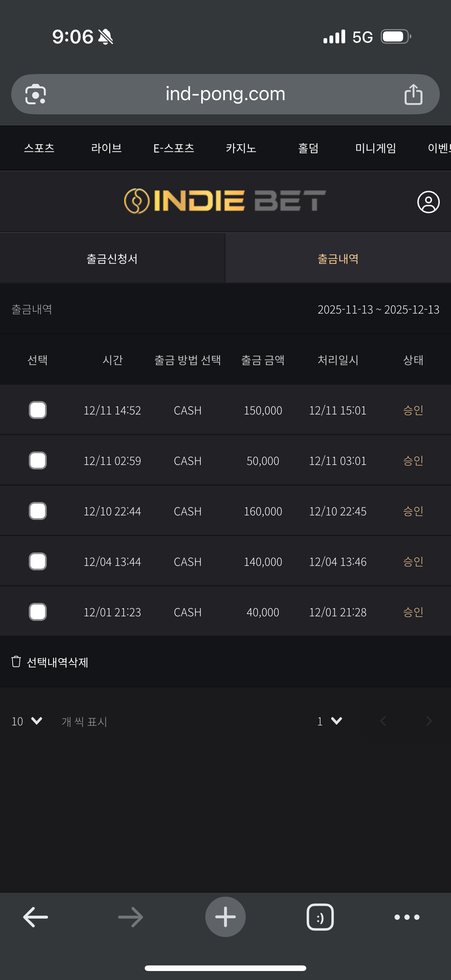Open the page number 1 dropdown
Viewport: 451px width, 980px height.
(x=329, y=721)
